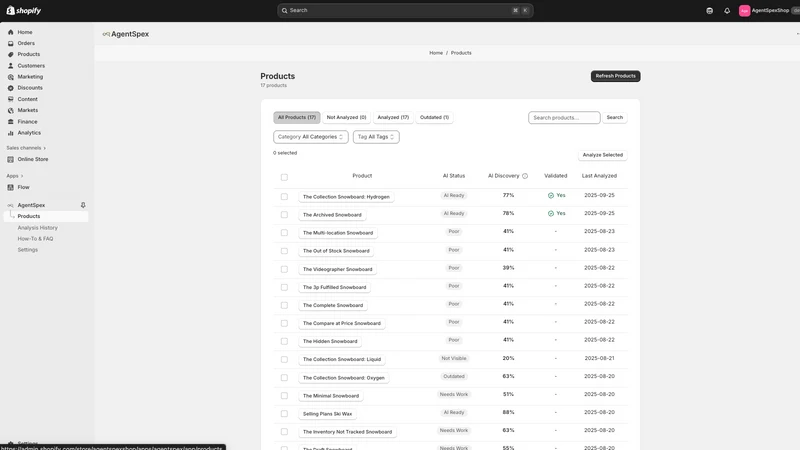This screenshot has height=450, width=800.
Task: Select the Products tag icon in main sidebar
Action: point(10,55)
